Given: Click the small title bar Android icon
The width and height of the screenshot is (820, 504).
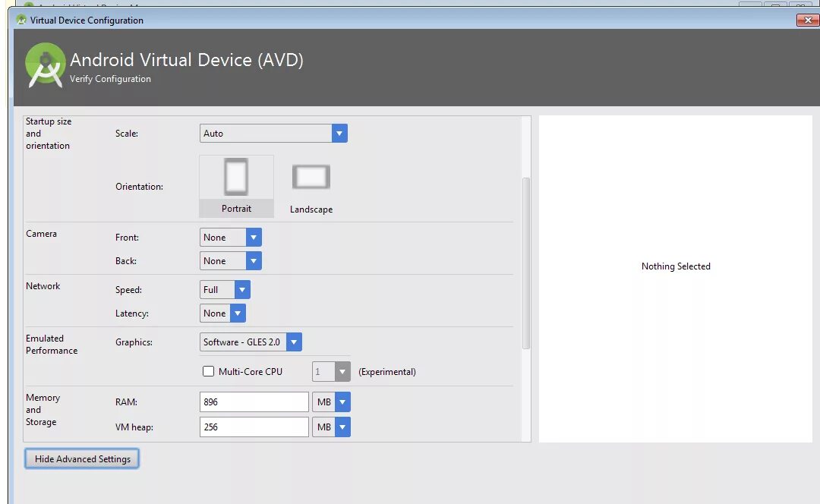Looking at the screenshot, I should coord(21,20).
